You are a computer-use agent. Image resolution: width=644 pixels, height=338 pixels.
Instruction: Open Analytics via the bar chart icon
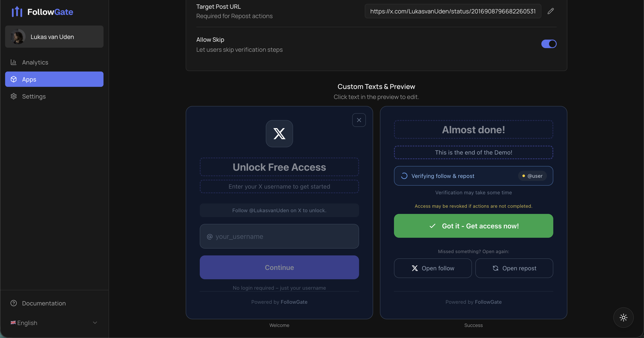coord(14,62)
